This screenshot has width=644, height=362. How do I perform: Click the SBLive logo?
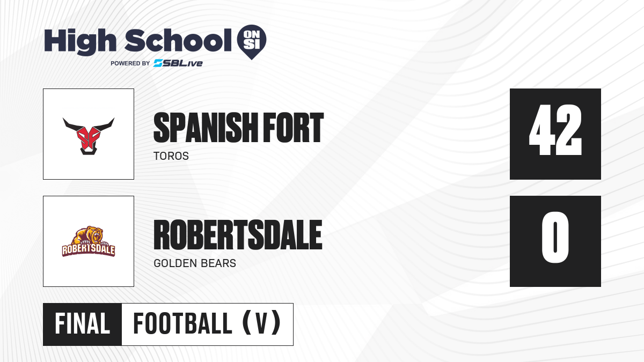coord(178,63)
